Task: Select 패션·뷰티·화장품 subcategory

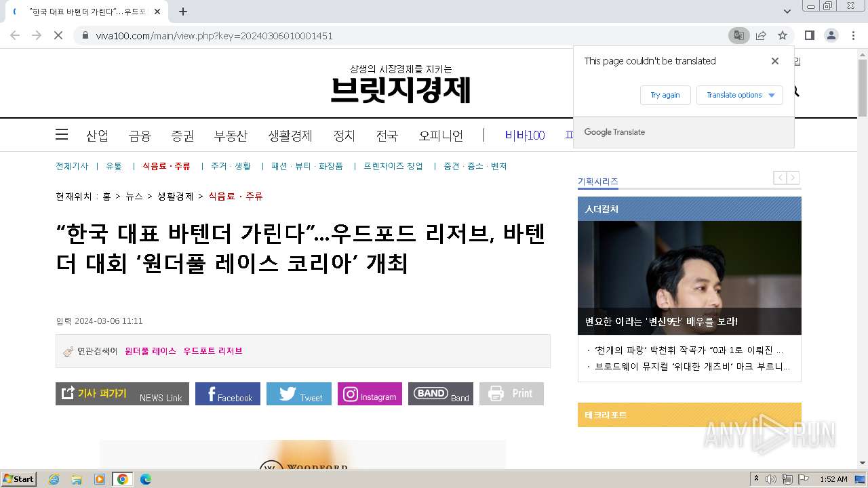Action: pos(307,166)
